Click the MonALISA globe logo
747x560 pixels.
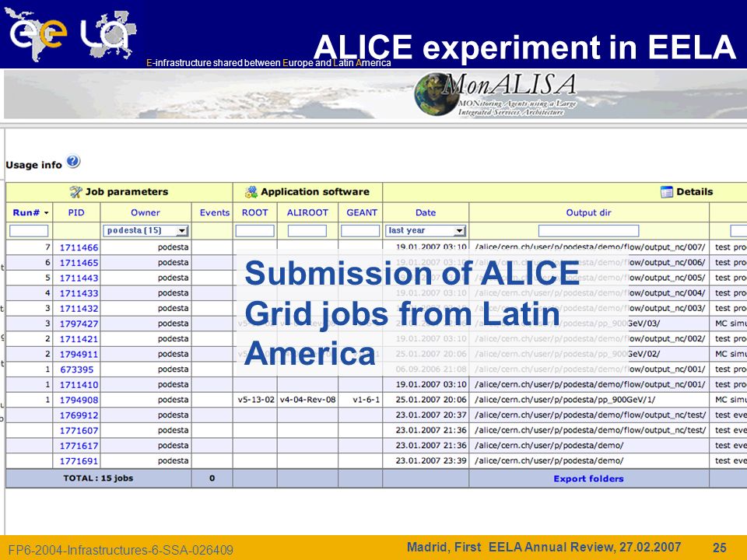tap(437, 94)
